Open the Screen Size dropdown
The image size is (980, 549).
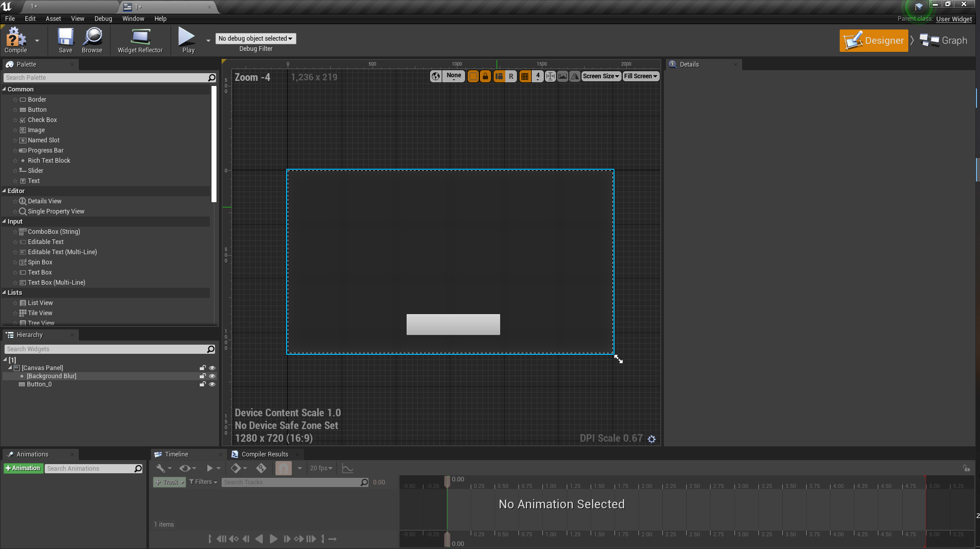coord(601,76)
